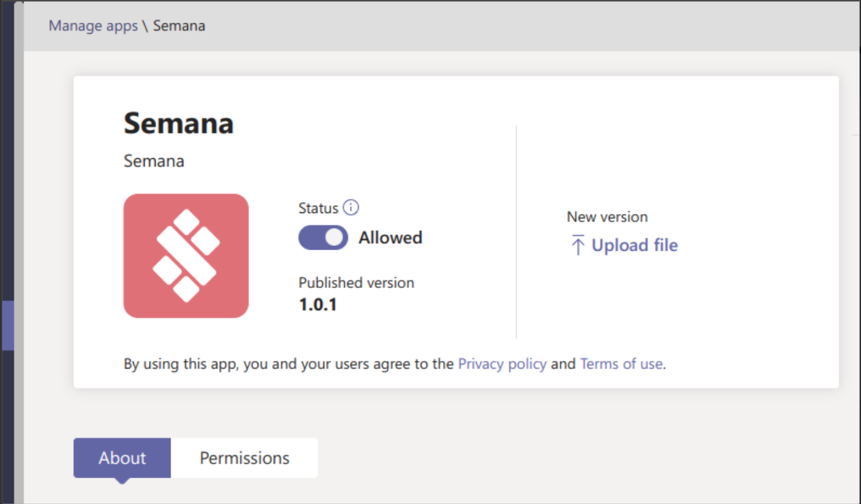861x504 pixels.
Task: Click the Semana subtitle under the title
Action: (154, 161)
